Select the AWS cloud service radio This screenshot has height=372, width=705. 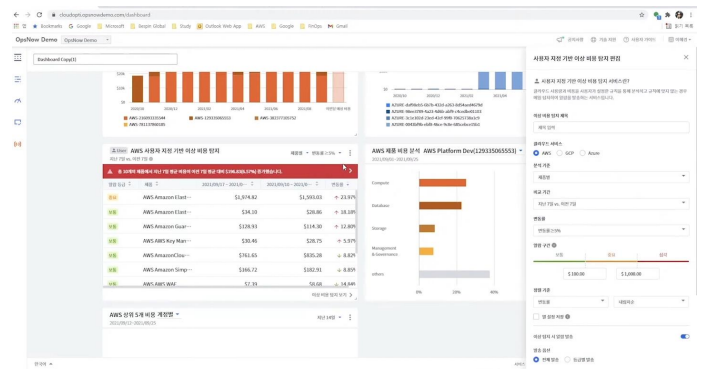(x=536, y=153)
